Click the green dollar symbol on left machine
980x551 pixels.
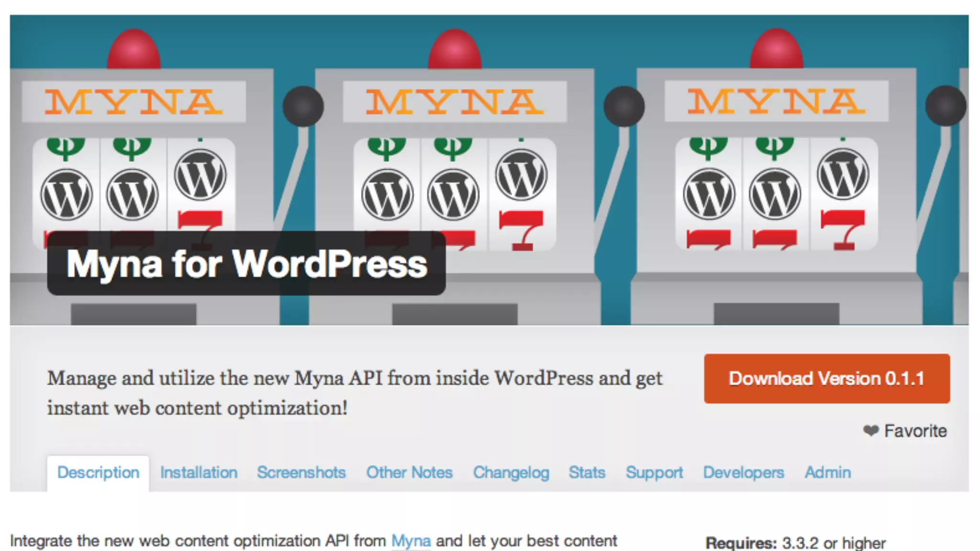[66, 147]
